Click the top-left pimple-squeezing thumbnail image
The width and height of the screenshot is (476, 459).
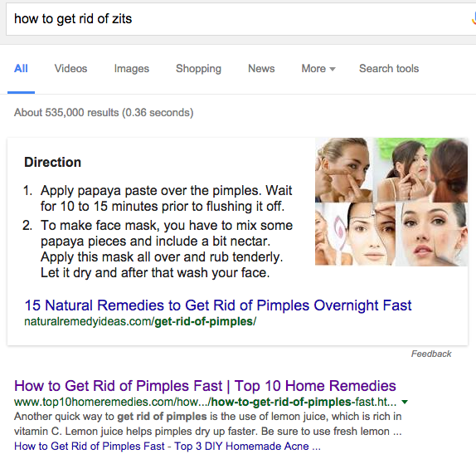[x=343, y=170]
